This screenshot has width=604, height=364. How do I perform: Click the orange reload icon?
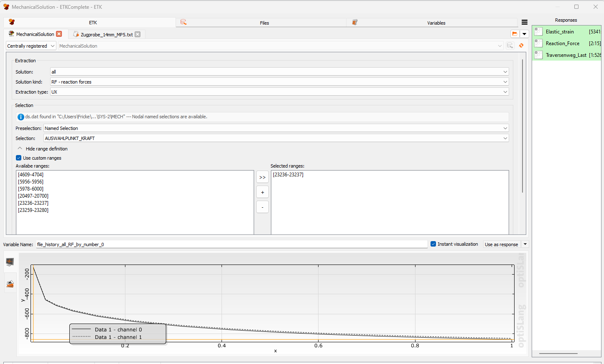[x=521, y=46]
